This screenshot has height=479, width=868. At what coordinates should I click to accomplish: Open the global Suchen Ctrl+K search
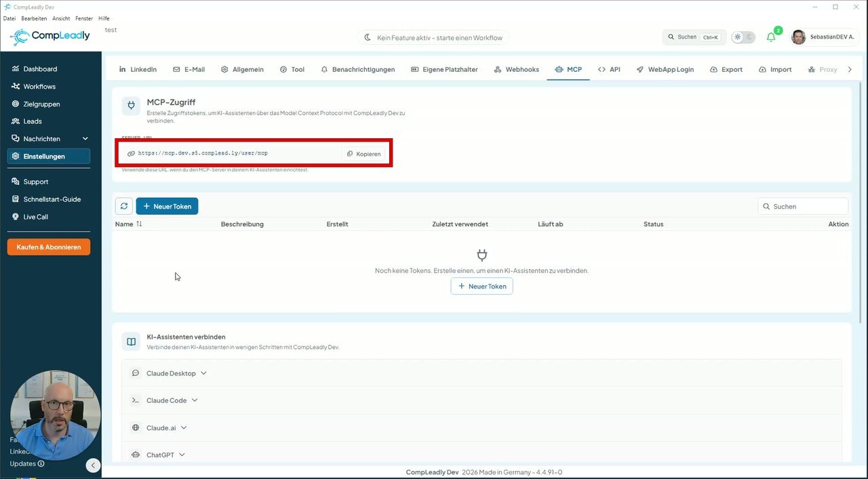pyautogui.click(x=694, y=37)
